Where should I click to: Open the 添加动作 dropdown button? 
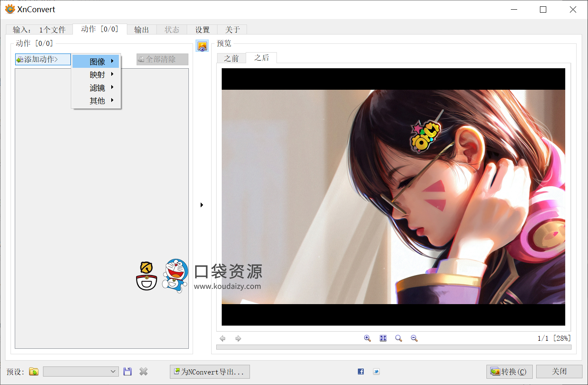tap(43, 59)
